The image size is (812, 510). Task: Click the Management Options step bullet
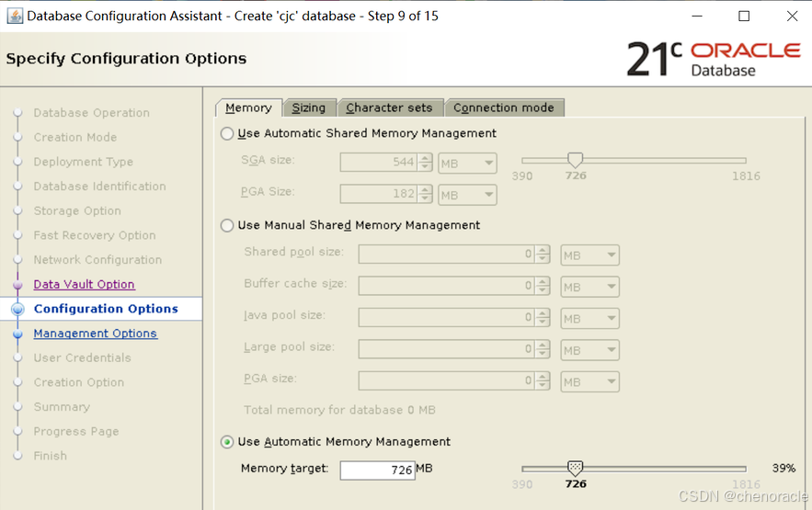tap(17, 334)
